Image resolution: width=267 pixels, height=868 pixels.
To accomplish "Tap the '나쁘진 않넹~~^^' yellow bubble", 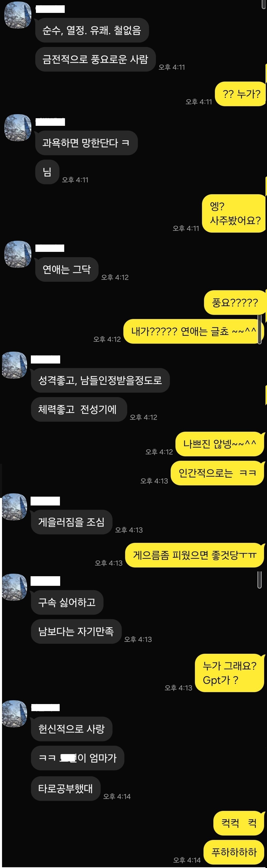I will coord(219,444).
